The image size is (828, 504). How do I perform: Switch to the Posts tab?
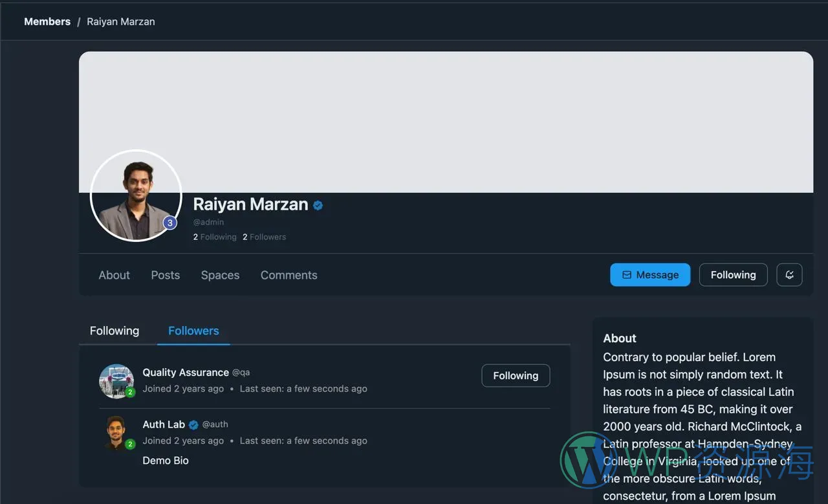(165, 275)
